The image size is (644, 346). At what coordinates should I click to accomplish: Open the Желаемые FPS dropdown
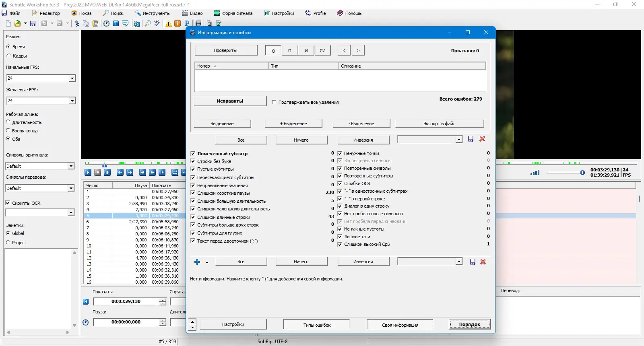coord(72,101)
